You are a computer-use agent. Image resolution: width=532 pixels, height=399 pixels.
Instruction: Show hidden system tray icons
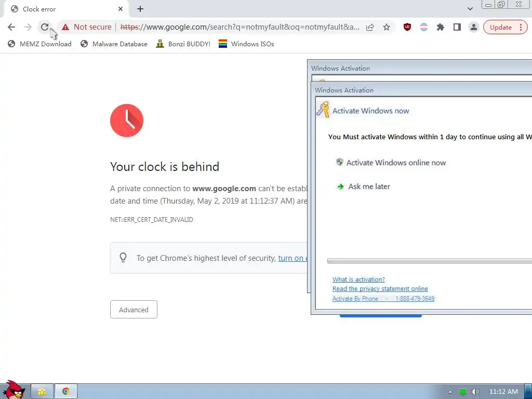click(x=450, y=392)
